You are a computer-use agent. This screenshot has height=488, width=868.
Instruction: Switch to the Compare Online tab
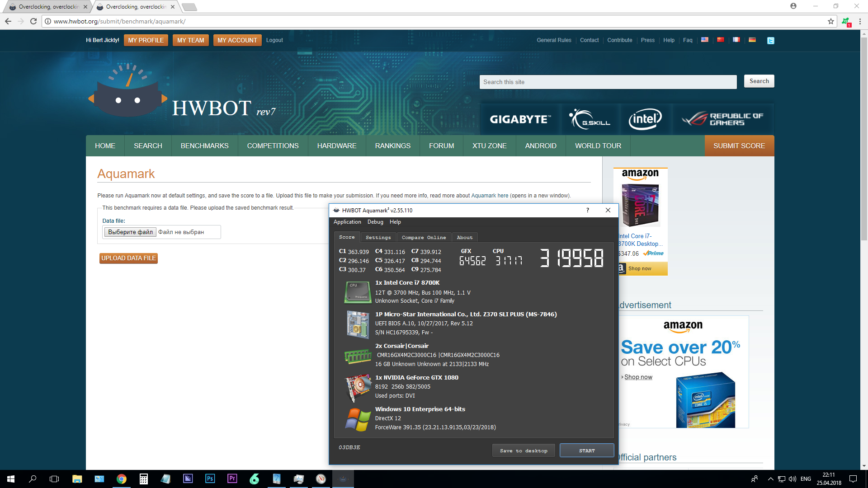(x=424, y=237)
